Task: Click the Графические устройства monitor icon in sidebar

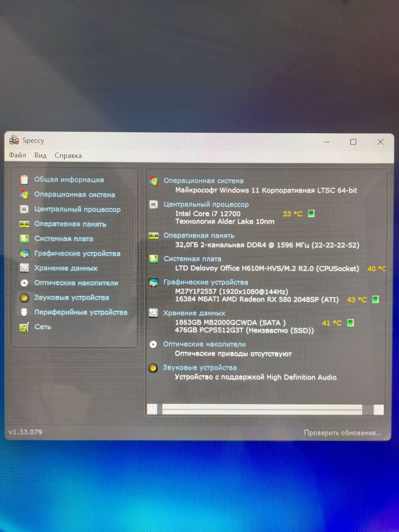Action: click(x=24, y=253)
